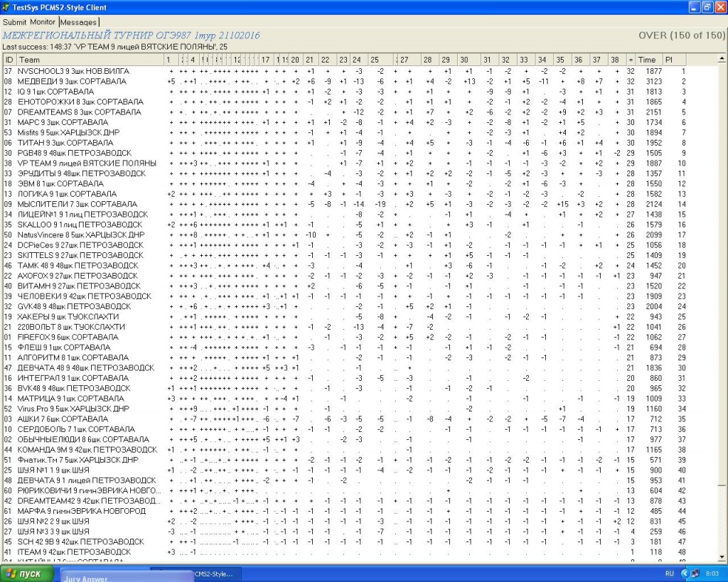Click the ЕНОТОРОЖКИ 8 3шк СОРТАВАЛА row
Viewport: 728px width, 582px height.
pos(345,102)
